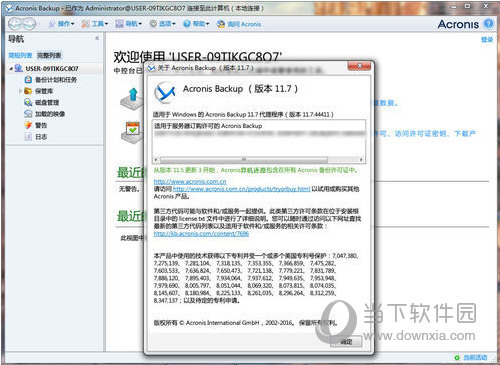The image size is (500, 365).
Task: Open the 工具 (Tools) menu
Action: [x=95, y=24]
